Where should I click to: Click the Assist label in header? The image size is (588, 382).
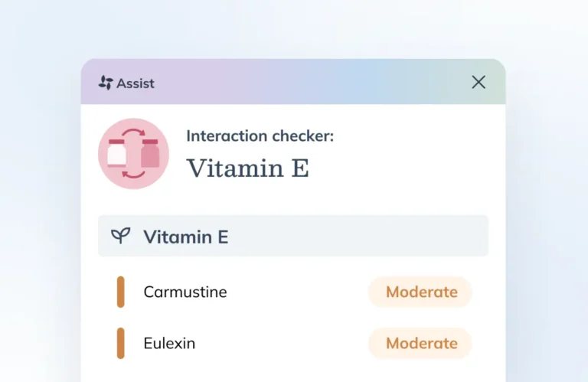tap(136, 83)
